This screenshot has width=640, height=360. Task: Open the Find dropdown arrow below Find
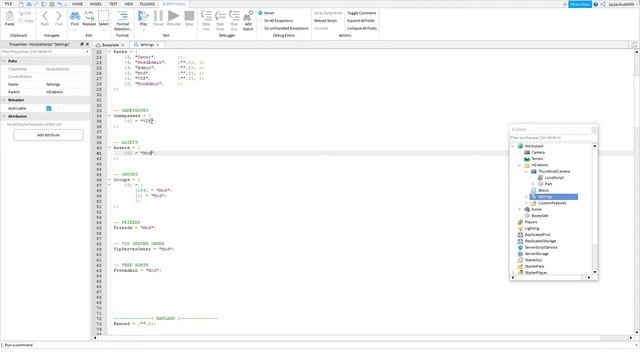click(x=75, y=30)
